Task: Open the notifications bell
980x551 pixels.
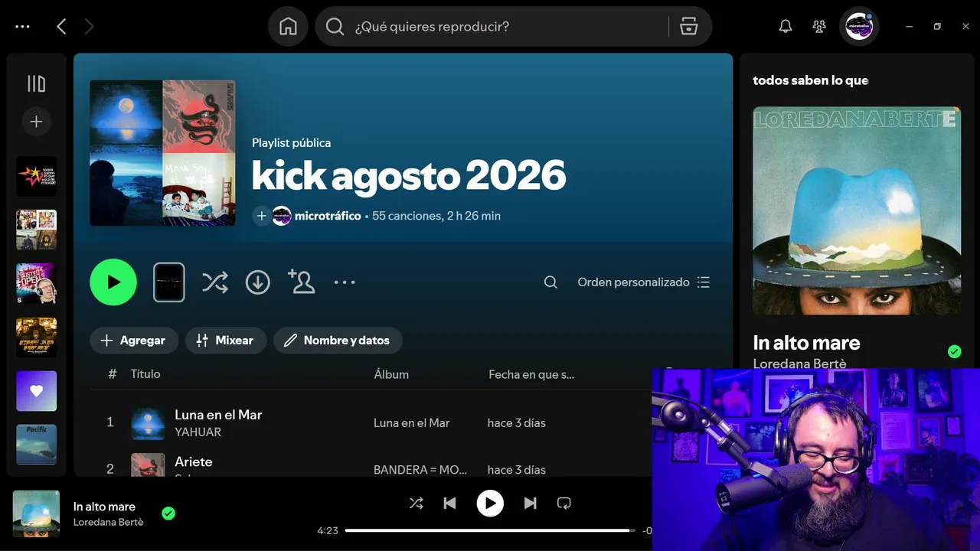Action: click(x=786, y=27)
